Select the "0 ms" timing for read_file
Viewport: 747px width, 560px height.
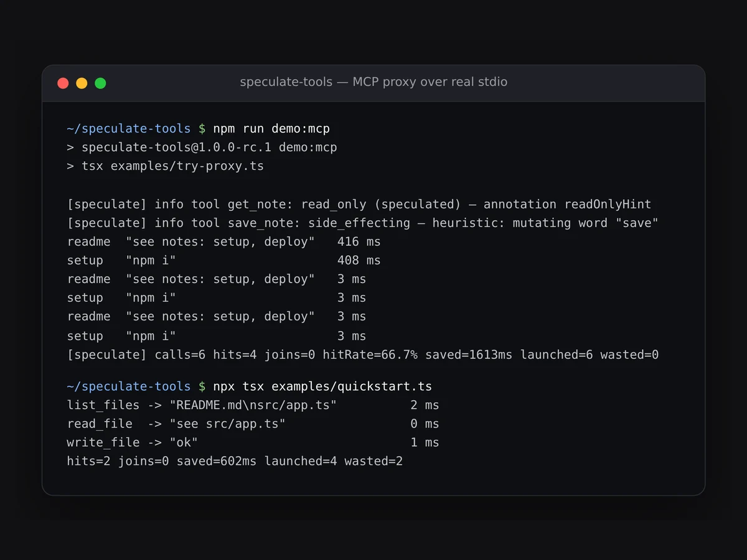(x=425, y=424)
